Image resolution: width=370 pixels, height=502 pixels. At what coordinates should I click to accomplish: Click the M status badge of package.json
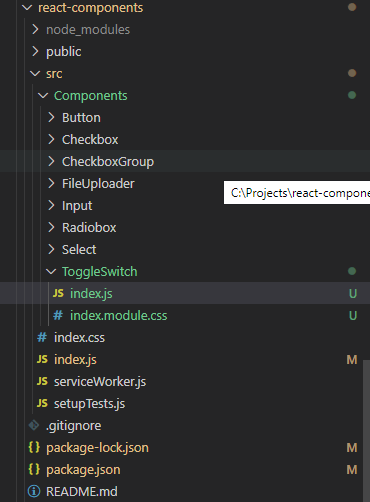[x=352, y=470]
